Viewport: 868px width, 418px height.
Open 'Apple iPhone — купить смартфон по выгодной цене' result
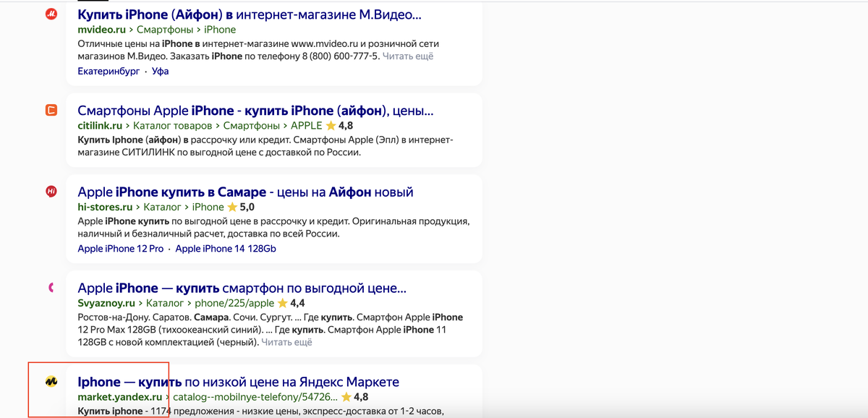point(242,288)
